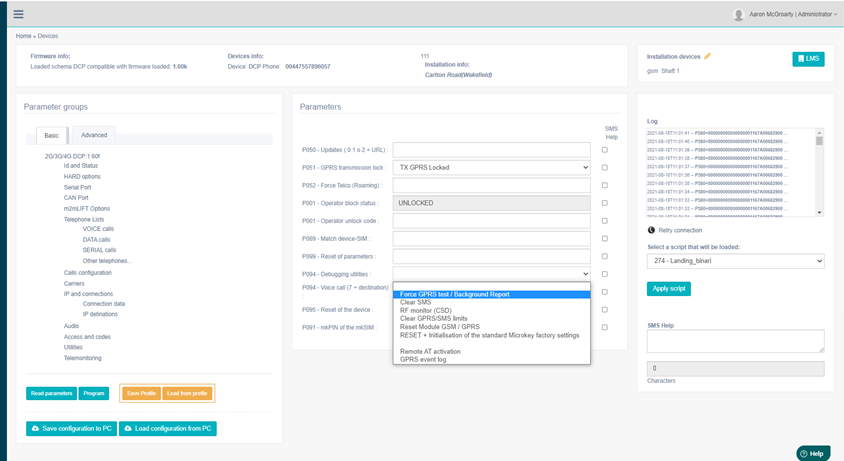Click Save configuration to PC
This screenshot has width=844, height=461.
coord(71,429)
